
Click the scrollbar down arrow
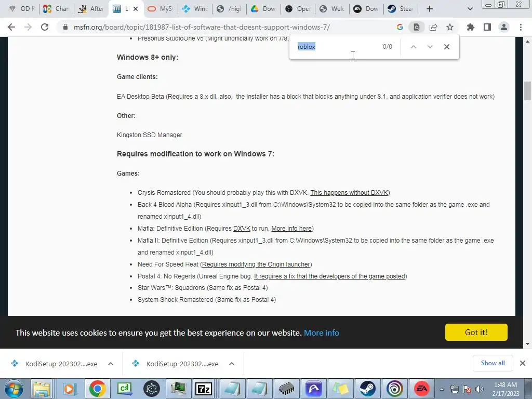click(528, 344)
